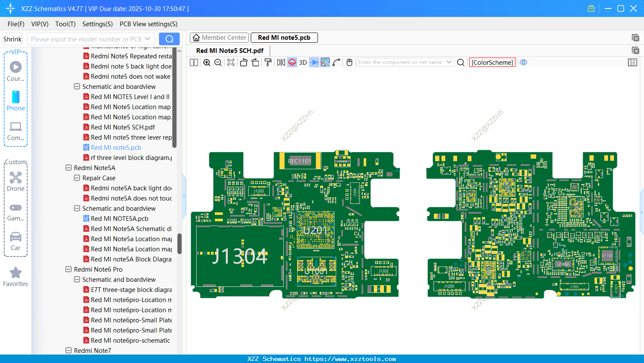Collapse the Redmi Note5A tree node
Image resolution: width=644 pixels, height=363 pixels.
[69, 168]
